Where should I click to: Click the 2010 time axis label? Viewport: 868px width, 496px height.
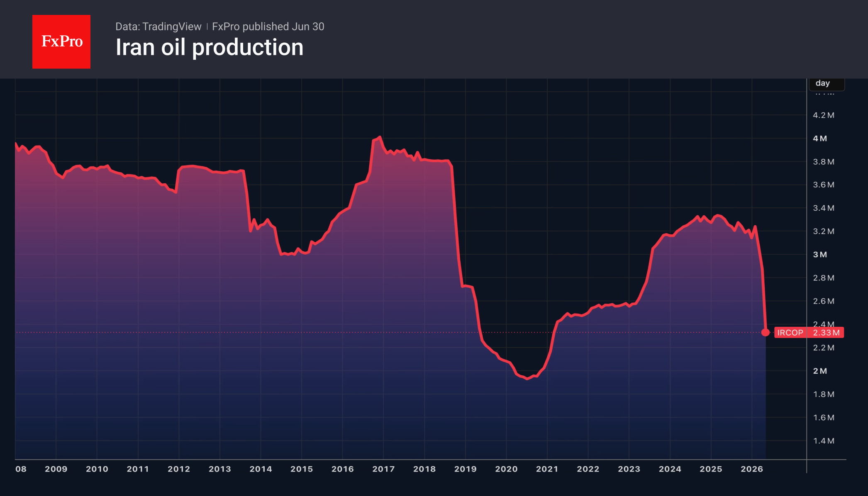pyautogui.click(x=97, y=469)
